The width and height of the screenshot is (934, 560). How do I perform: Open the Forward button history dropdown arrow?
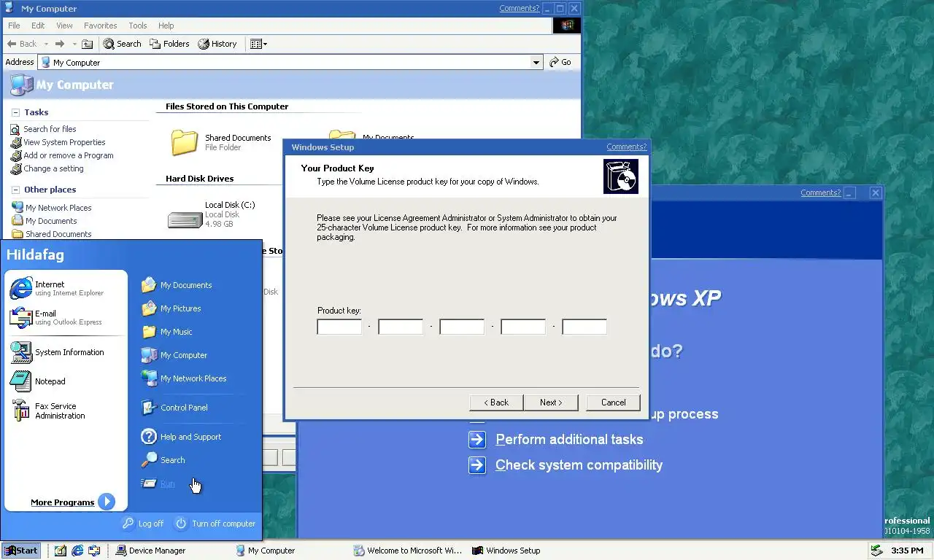tap(74, 44)
